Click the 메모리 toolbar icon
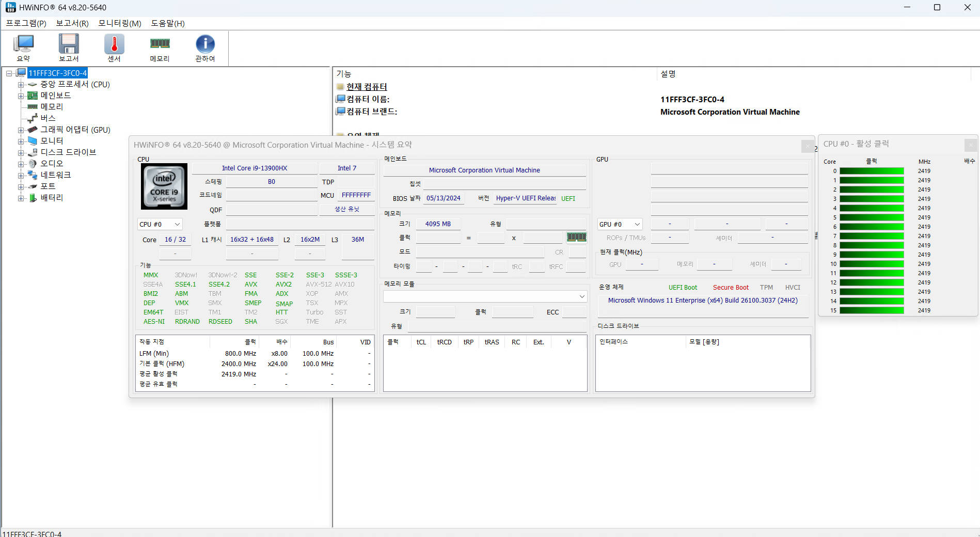 (160, 43)
